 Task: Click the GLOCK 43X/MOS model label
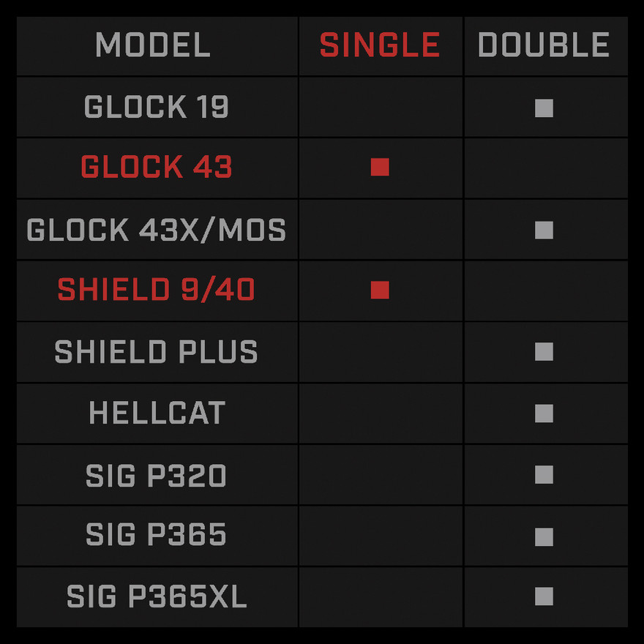point(157,231)
